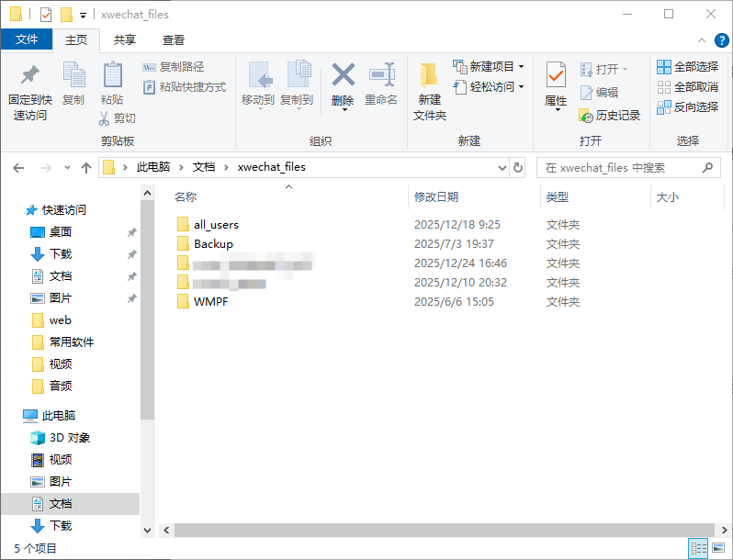Select the all_users folder
Screen dimensions: 733x560
[217, 225]
